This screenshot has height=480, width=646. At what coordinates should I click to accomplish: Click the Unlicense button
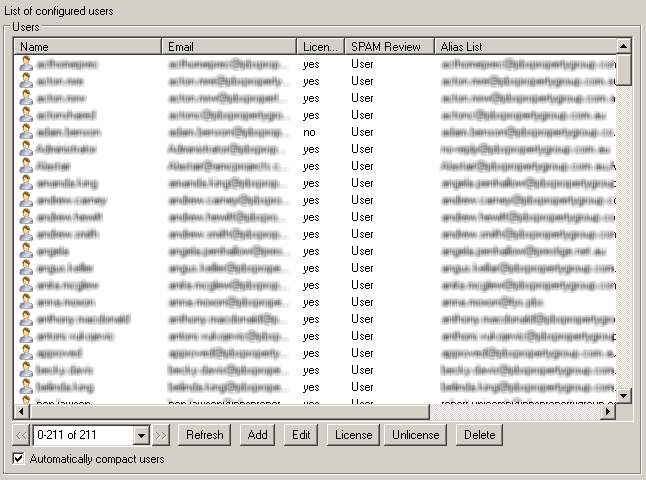click(x=415, y=435)
